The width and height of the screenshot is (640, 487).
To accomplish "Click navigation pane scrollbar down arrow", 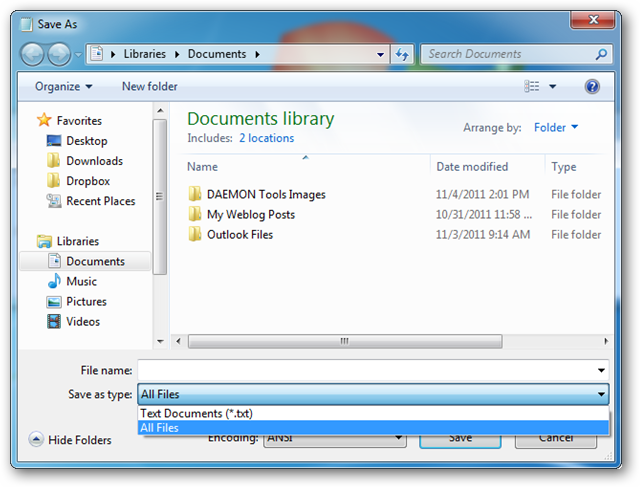I will (x=160, y=341).
